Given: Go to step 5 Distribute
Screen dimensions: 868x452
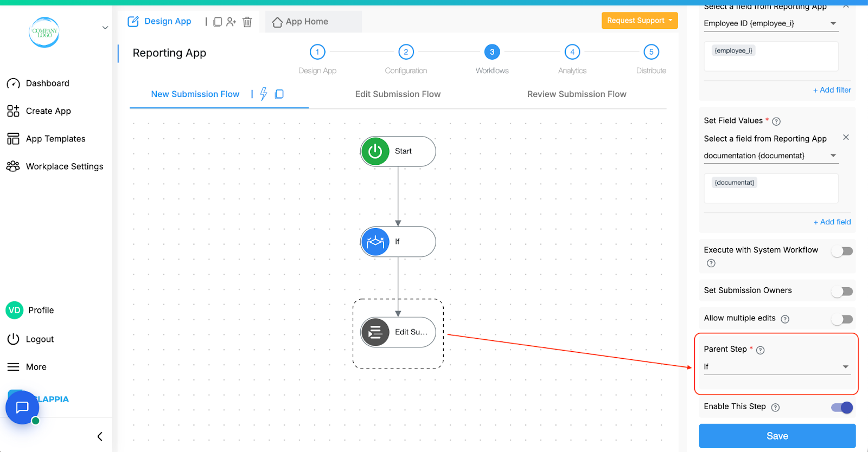Looking at the screenshot, I should click(x=651, y=53).
